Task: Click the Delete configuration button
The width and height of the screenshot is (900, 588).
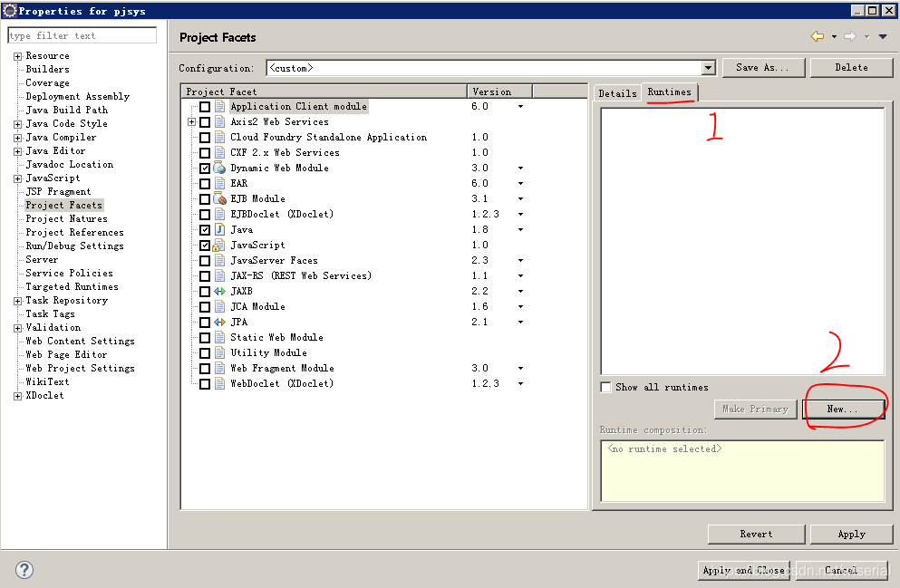Action: [x=851, y=67]
